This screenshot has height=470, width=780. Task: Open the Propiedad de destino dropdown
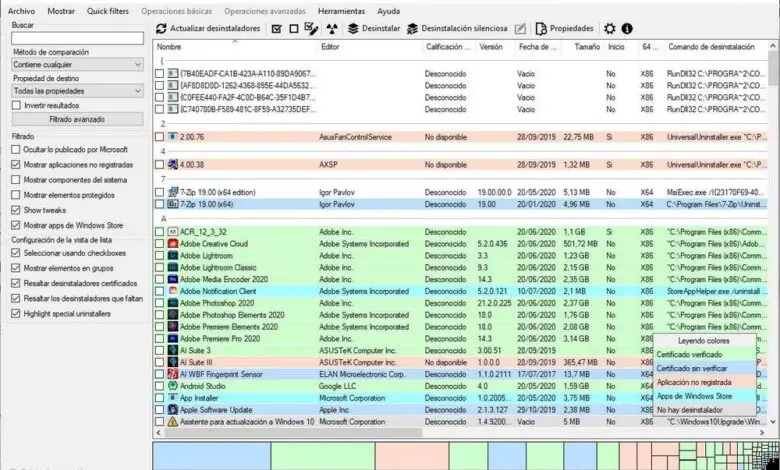[x=78, y=91]
